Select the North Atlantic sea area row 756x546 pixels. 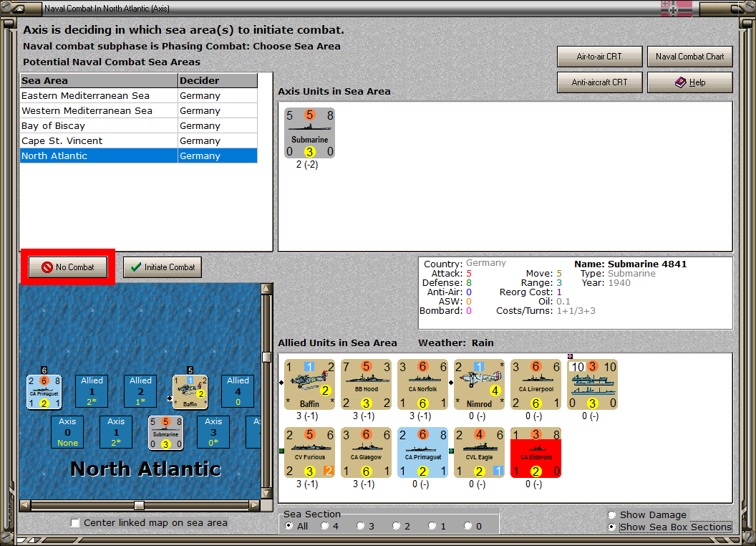point(139,155)
